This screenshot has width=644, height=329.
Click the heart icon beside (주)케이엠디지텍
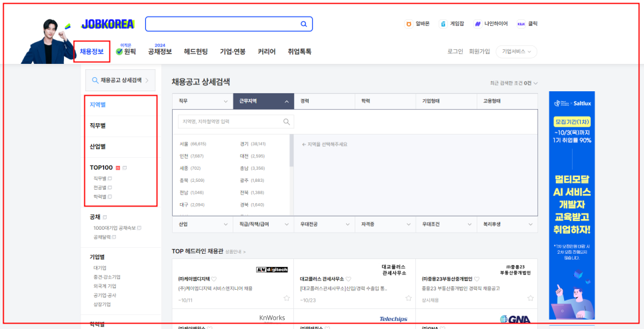[x=214, y=279]
